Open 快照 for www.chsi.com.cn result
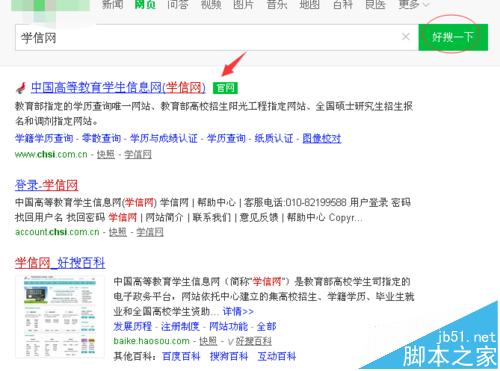This screenshot has height=371, width=500. (x=106, y=154)
